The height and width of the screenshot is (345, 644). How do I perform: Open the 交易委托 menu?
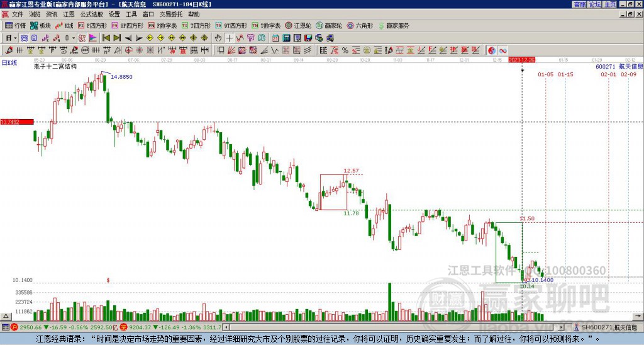171,14
